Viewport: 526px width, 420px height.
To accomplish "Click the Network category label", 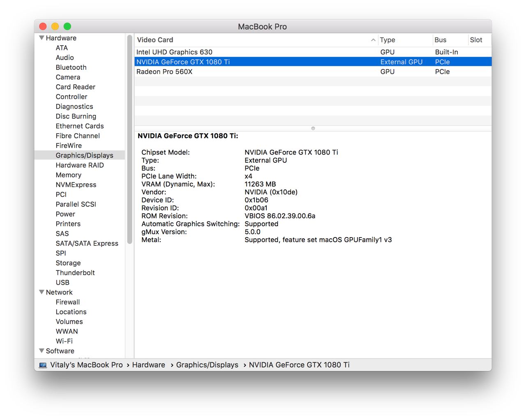I will tap(59, 292).
